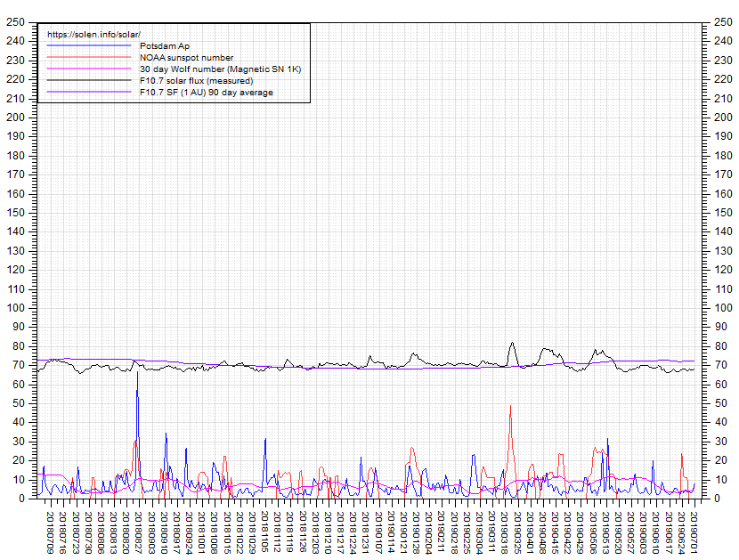Image resolution: width=739 pixels, height=560 pixels.
Task: Select the F10.7 SF 90 day average legend label
Action: [207, 93]
